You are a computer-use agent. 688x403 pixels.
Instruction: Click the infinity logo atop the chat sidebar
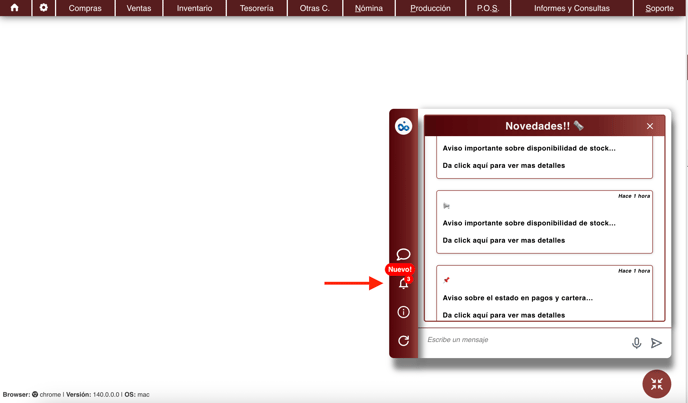point(403,126)
